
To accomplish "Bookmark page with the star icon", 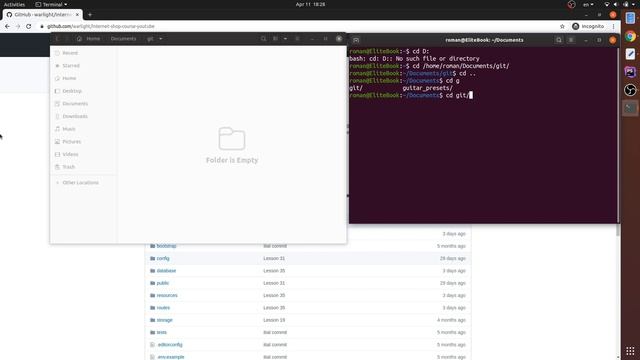I will 562,26.
